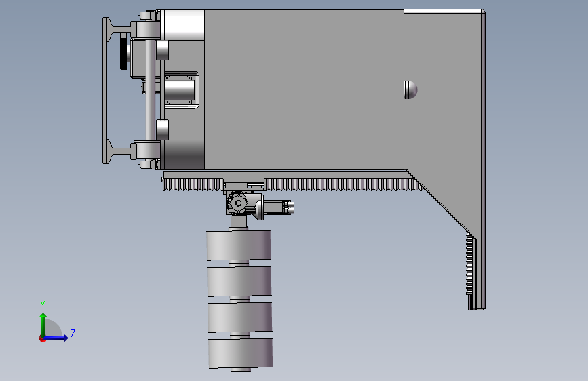The height and width of the screenshot is (381, 588).
Task: Select the leftmost flat vertical plate
Action: click(105, 90)
